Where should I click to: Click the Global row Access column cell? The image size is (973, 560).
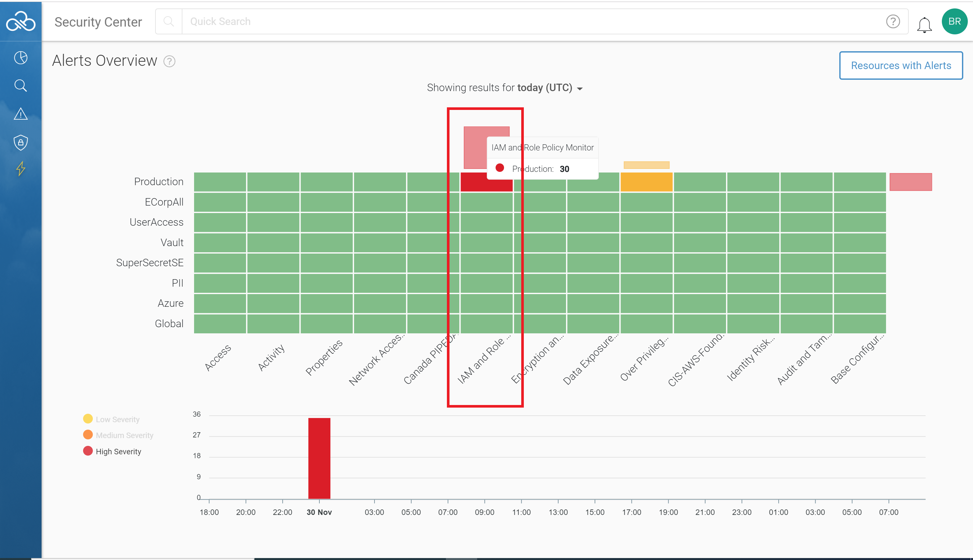[x=220, y=324]
